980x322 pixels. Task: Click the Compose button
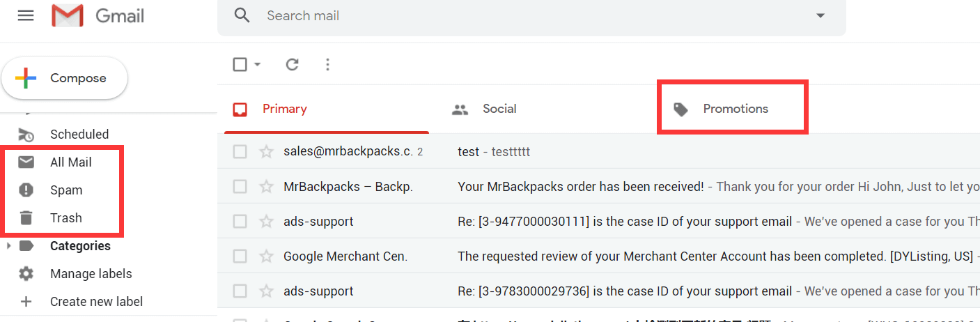(x=64, y=78)
